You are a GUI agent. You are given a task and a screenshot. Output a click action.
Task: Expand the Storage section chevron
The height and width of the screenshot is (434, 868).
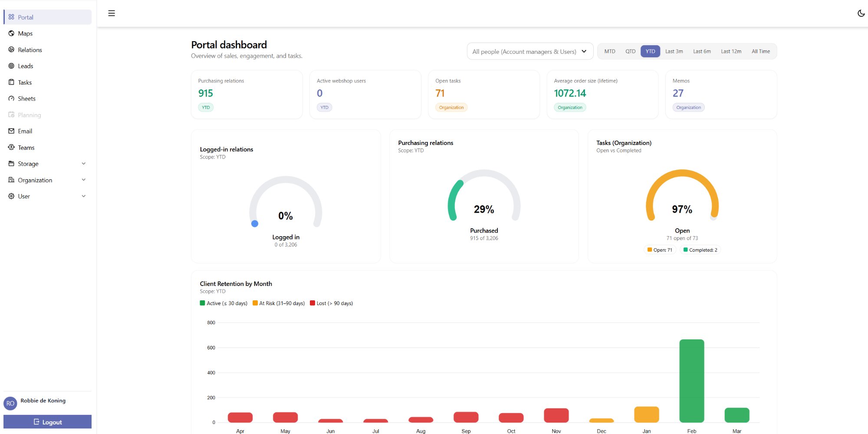click(84, 164)
